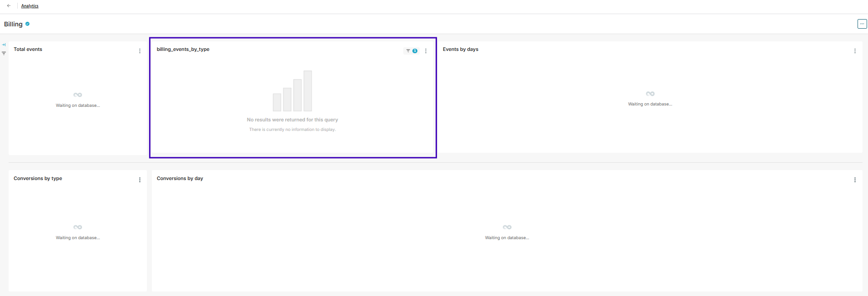Click the billing_events_by_type chart title
The image size is (868, 296).
coord(183,49)
